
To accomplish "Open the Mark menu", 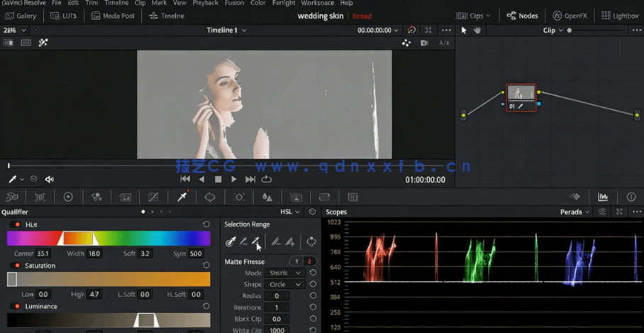I will click(x=159, y=3).
